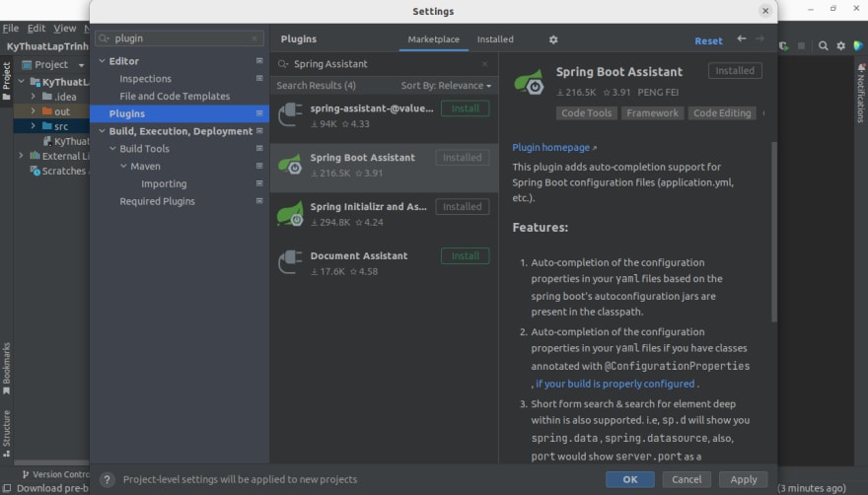Viewport: 868px width, 495px height.
Task: Select the Code Editing tag
Action: point(722,113)
